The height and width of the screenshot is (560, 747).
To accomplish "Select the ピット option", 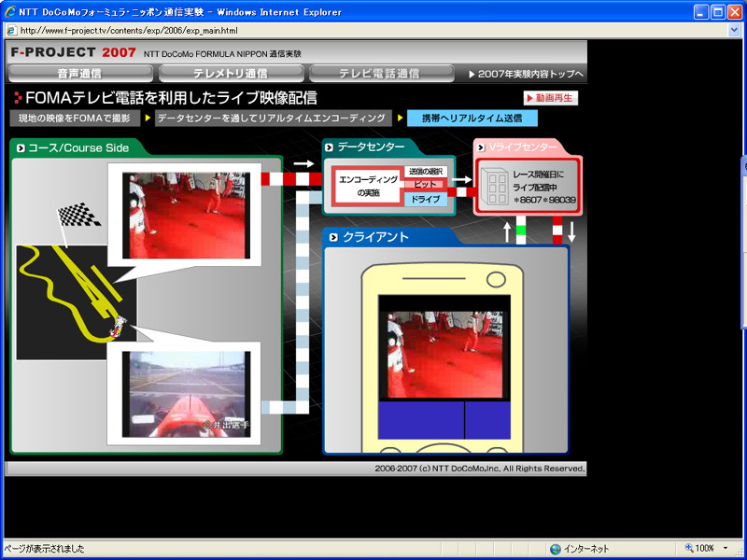I will click(426, 184).
